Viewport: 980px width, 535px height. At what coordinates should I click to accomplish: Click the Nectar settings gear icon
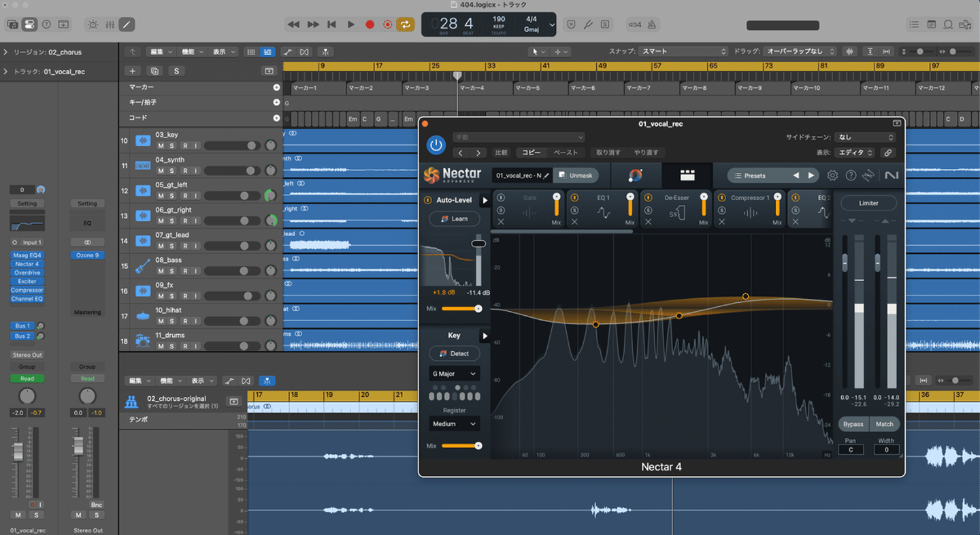tap(832, 176)
